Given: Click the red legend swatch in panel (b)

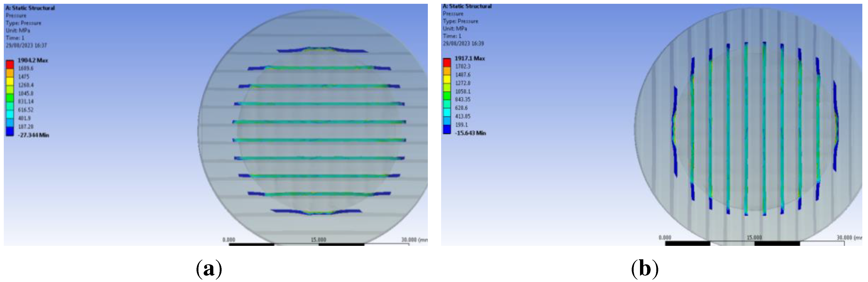Looking at the screenshot, I should point(447,62).
